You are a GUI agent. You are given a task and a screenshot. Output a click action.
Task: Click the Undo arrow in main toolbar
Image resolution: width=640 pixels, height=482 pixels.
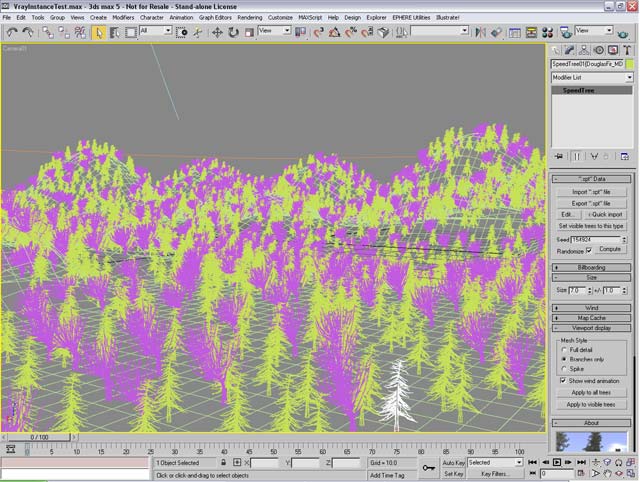click(x=11, y=32)
